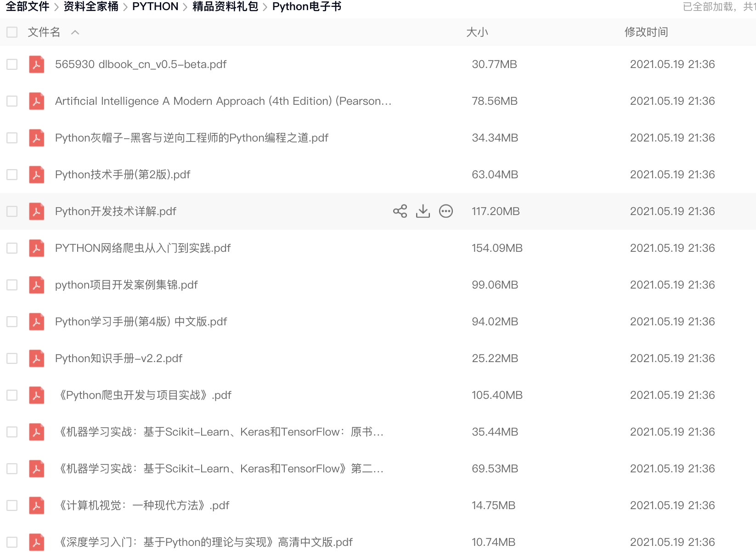The image size is (756, 556).
Task: Tick checkbox for PYTHON网络爬虫从入门到实践.pdf
Action: click(x=12, y=248)
